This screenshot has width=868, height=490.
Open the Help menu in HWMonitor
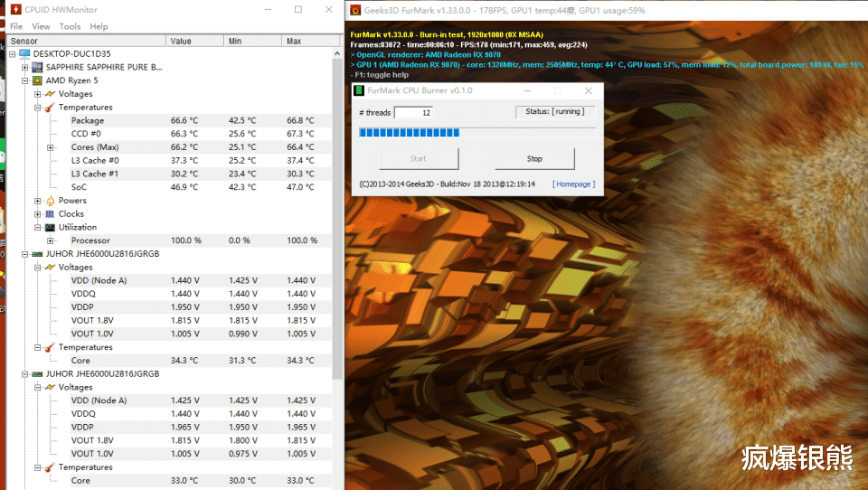pyautogui.click(x=99, y=26)
